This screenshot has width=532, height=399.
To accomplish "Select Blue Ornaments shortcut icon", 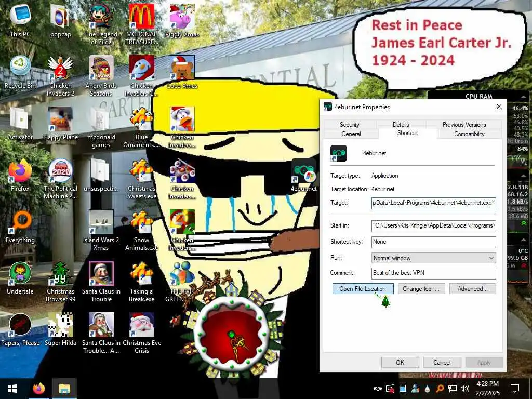I will coord(141,128).
